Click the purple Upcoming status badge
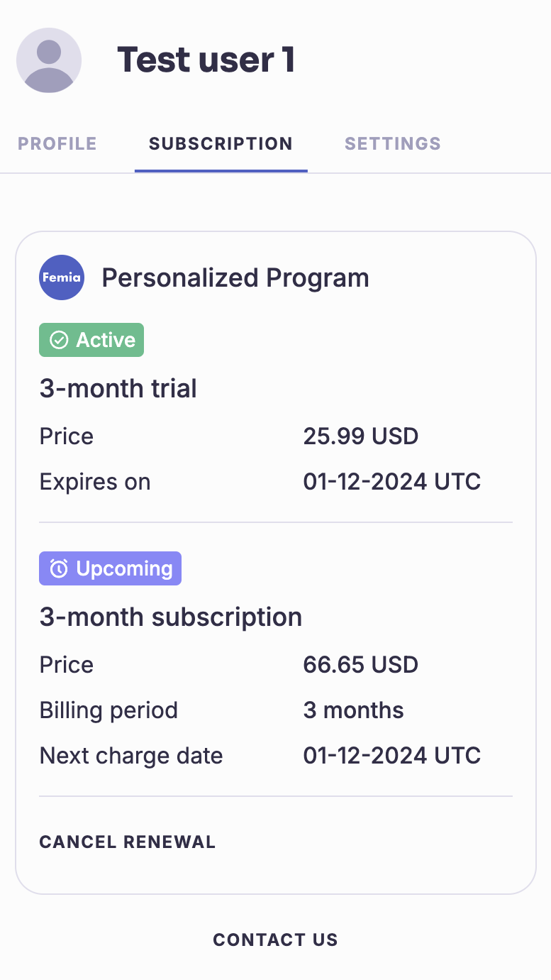This screenshot has height=980, width=551. pos(111,569)
